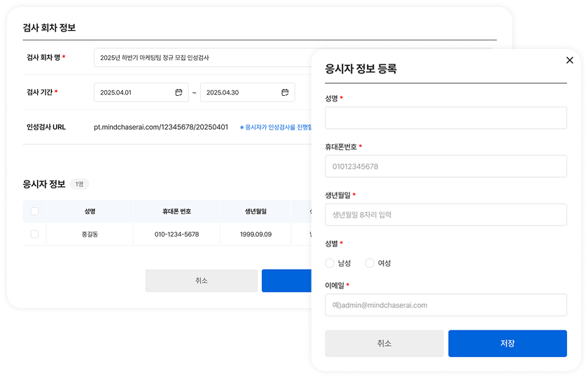588x378 pixels.
Task: Click the 생년월일 8자리 입력 field
Action: [445, 215]
